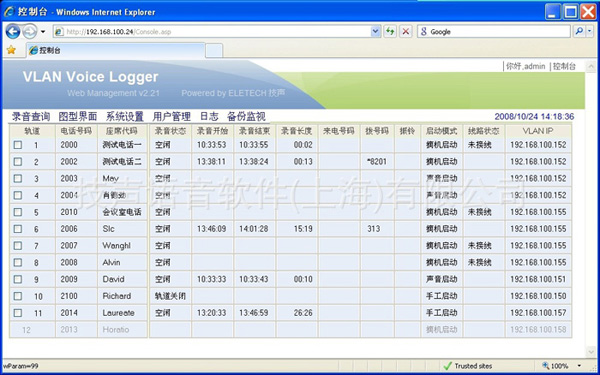Click the date time 2008/10/24 14:18:36
The image size is (600, 375).
(534, 116)
